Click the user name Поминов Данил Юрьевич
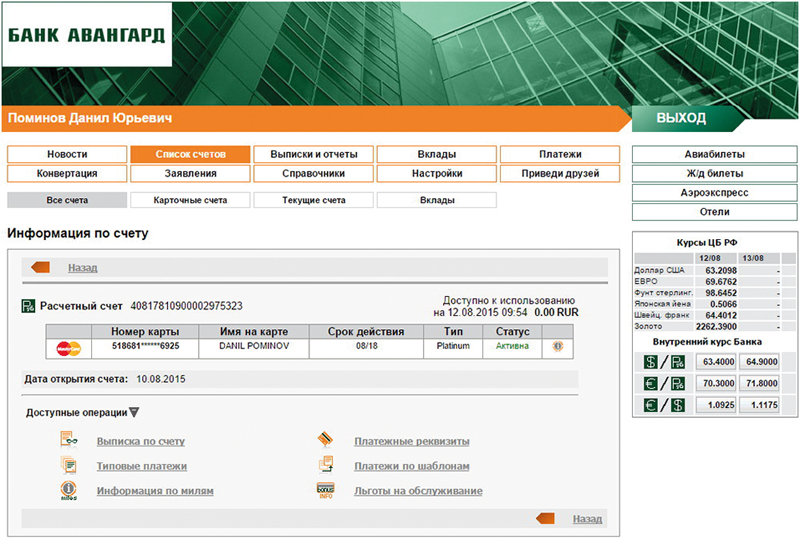 90,118
